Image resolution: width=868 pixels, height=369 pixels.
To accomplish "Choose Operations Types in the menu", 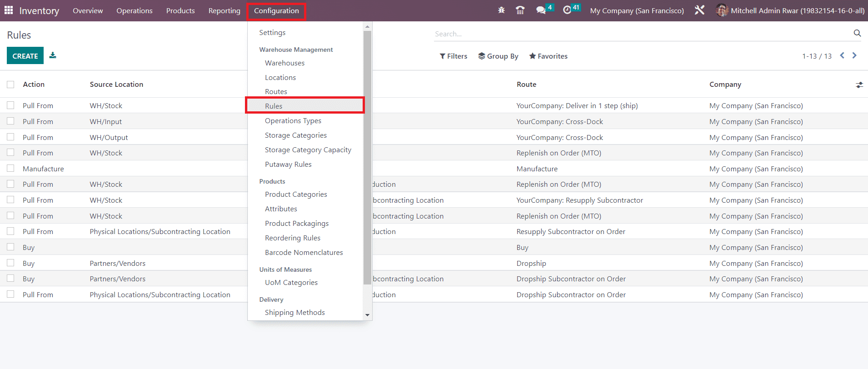I will click(293, 121).
